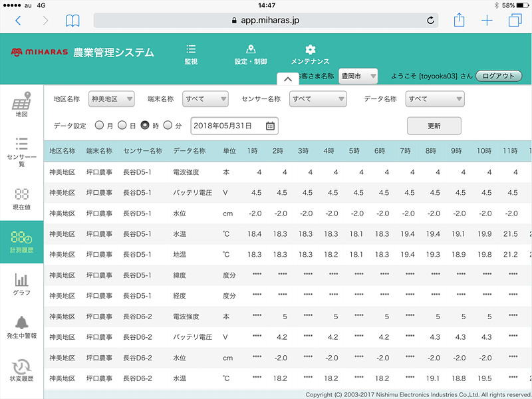Click the 11時 column header
This screenshot has width=532, height=399.
click(510, 151)
